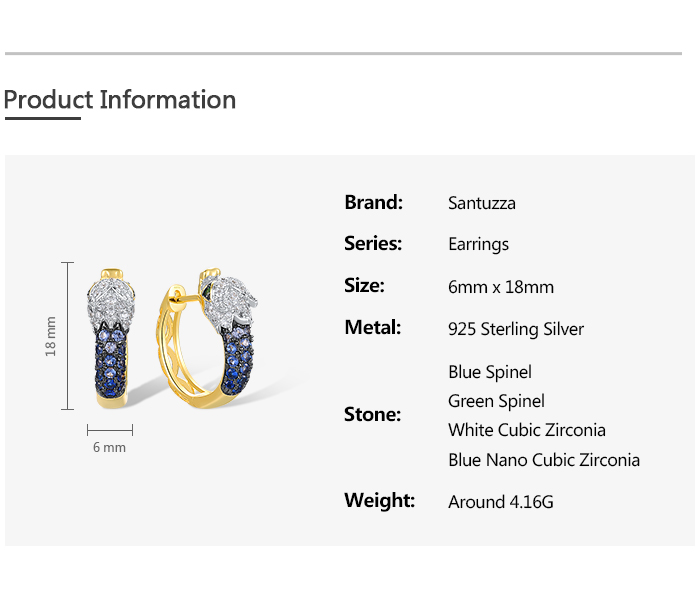Click the Weight: label
Image resolution: width=700 pixels, height=596 pixels.
point(379,500)
